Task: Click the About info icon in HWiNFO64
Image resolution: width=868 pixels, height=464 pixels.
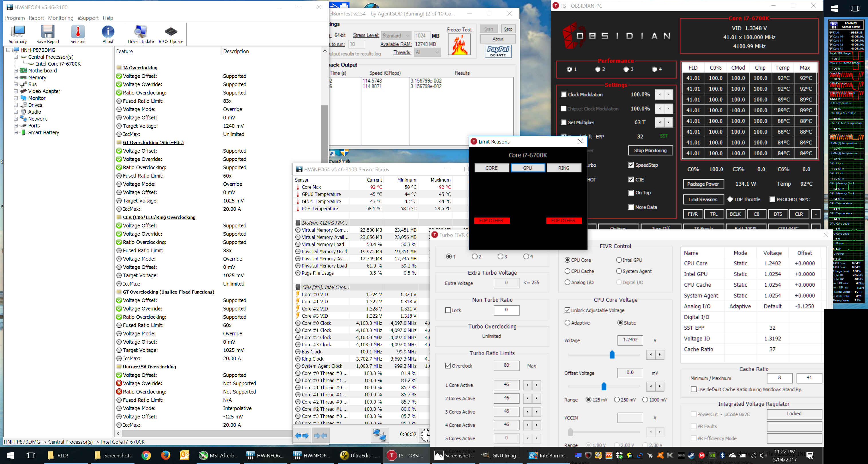Action: (108, 34)
